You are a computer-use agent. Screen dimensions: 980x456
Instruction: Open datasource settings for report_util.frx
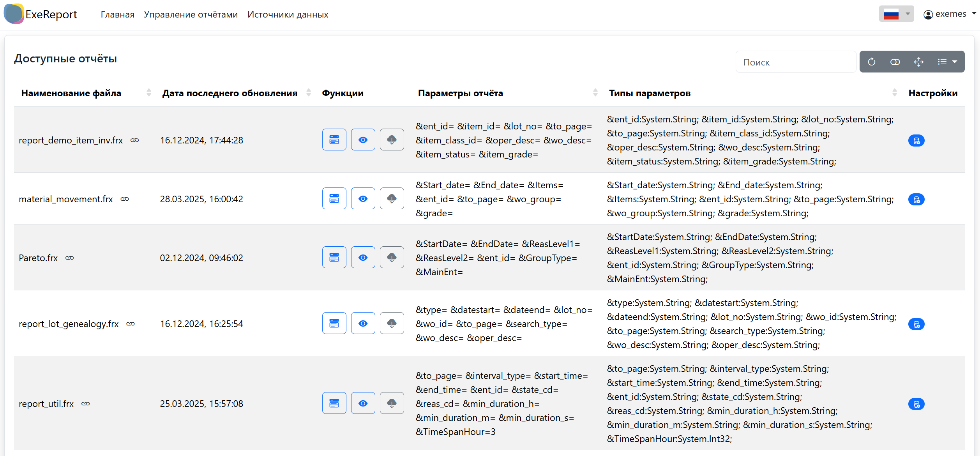916,404
